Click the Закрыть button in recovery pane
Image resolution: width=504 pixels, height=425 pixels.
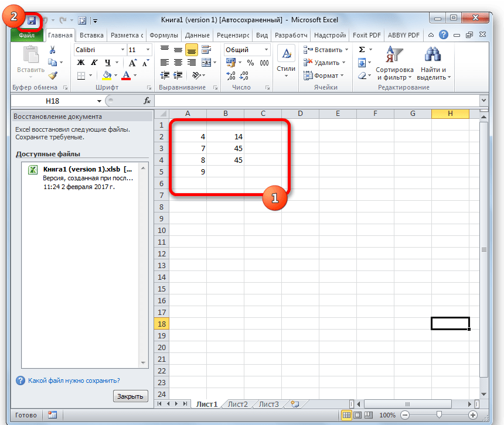[130, 396]
